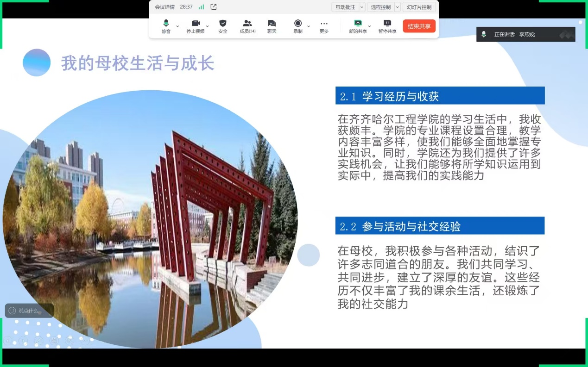Expand microphone options arrow next to 静音
Image resolution: width=588 pixels, height=367 pixels.
click(x=177, y=26)
